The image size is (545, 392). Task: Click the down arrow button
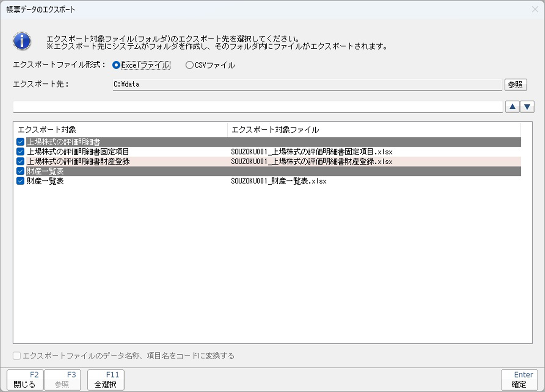[527, 107]
